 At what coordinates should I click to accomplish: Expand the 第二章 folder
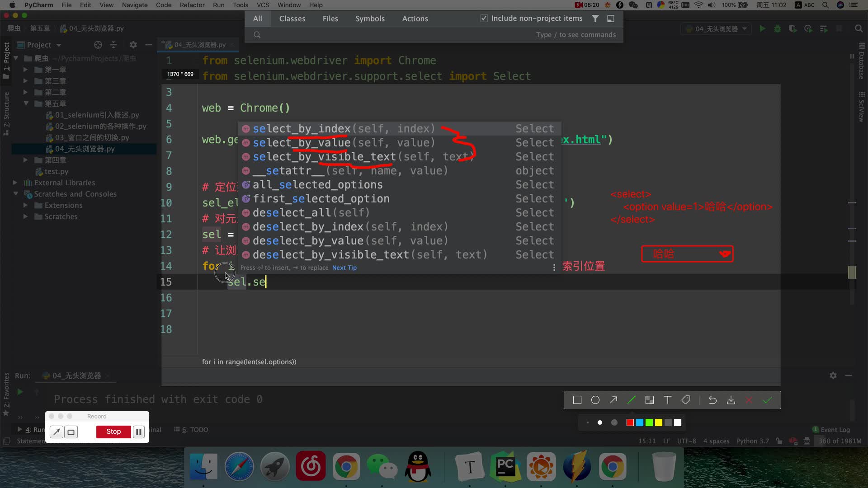pyautogui.click(x=25, y=92)
